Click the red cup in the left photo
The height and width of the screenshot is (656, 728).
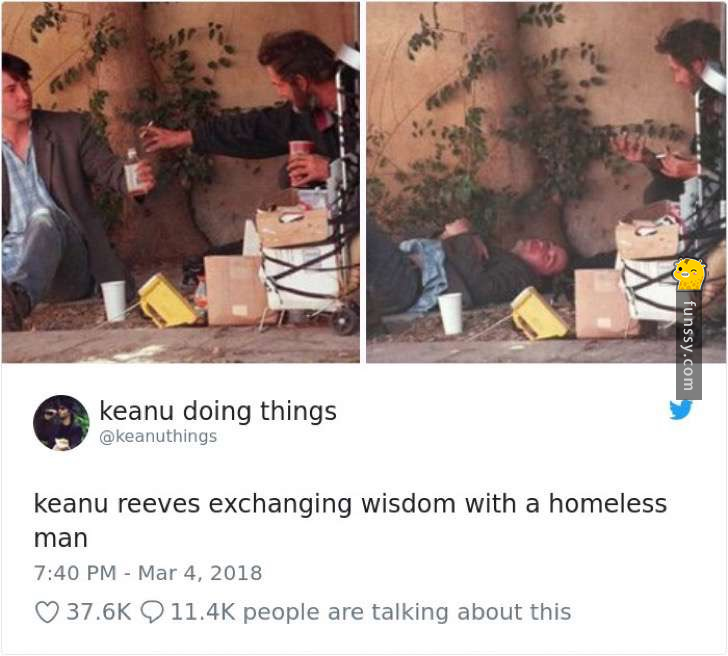(x=301, y=162)
